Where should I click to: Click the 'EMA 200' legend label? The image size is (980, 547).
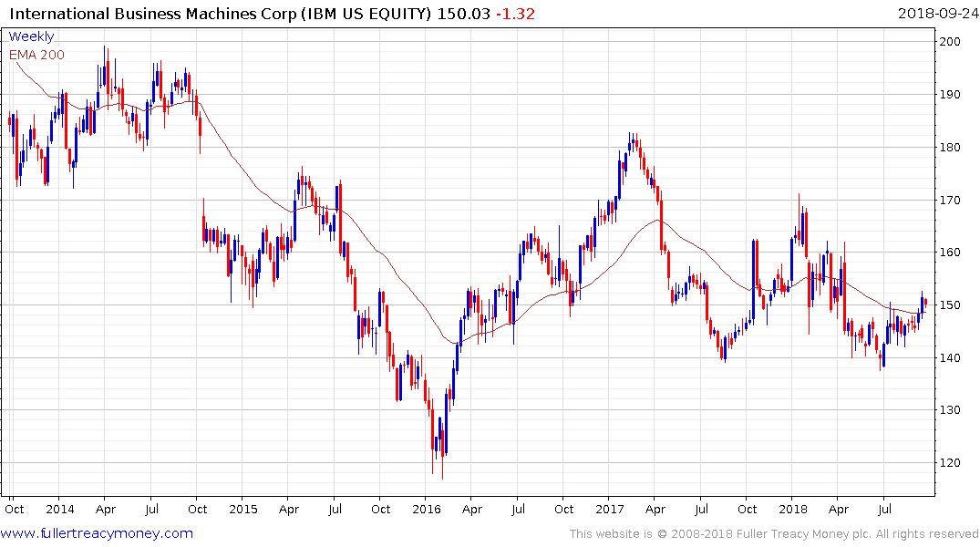tap(36, 55)
